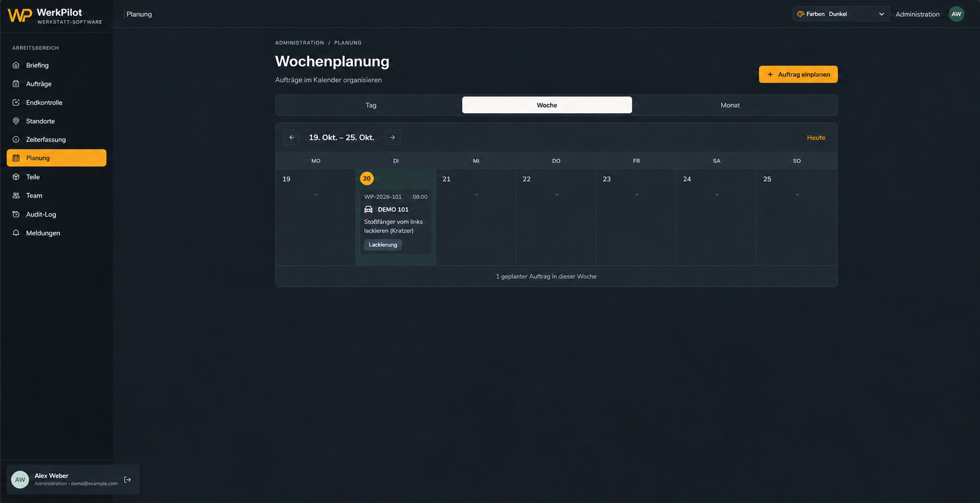Image resolution: width=980 pixels, height=503 pixels.
Task: Switch to the Monat view tab
Action: 730,105
